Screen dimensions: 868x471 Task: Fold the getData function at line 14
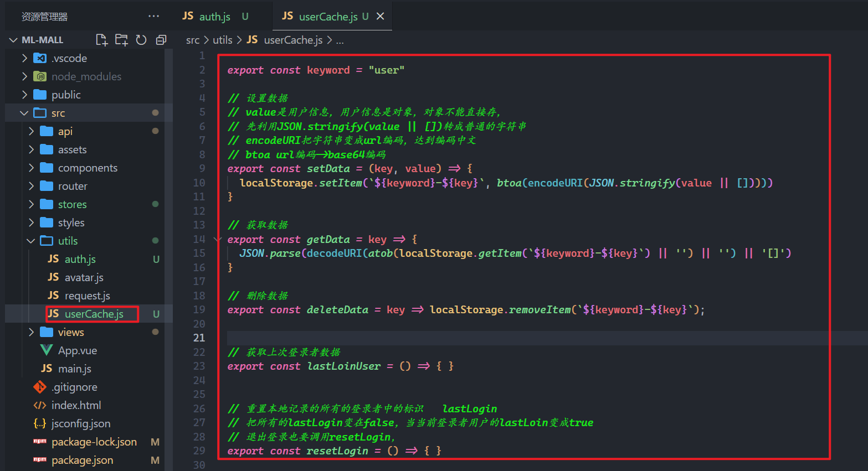click(217, 240)
